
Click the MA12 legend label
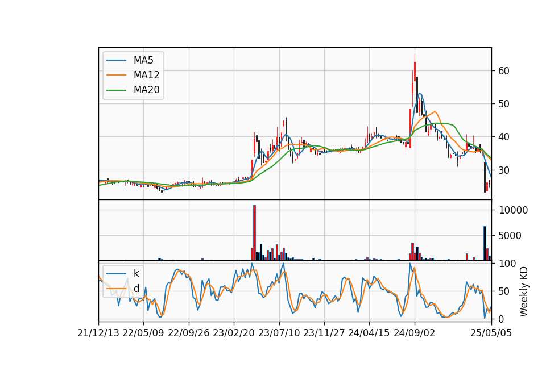click(146, 75)
